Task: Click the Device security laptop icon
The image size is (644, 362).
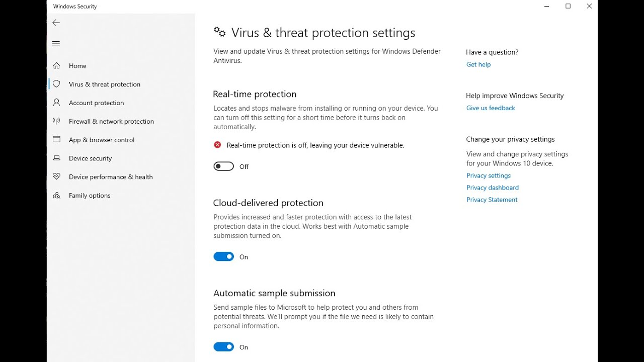Action: coord(56,158)
